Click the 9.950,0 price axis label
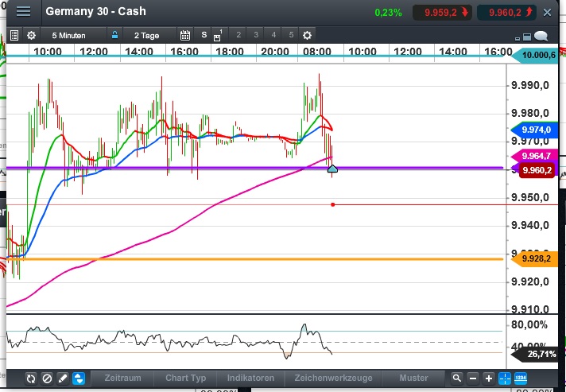Viewport: 566px width, 392px height. [530, 197]
